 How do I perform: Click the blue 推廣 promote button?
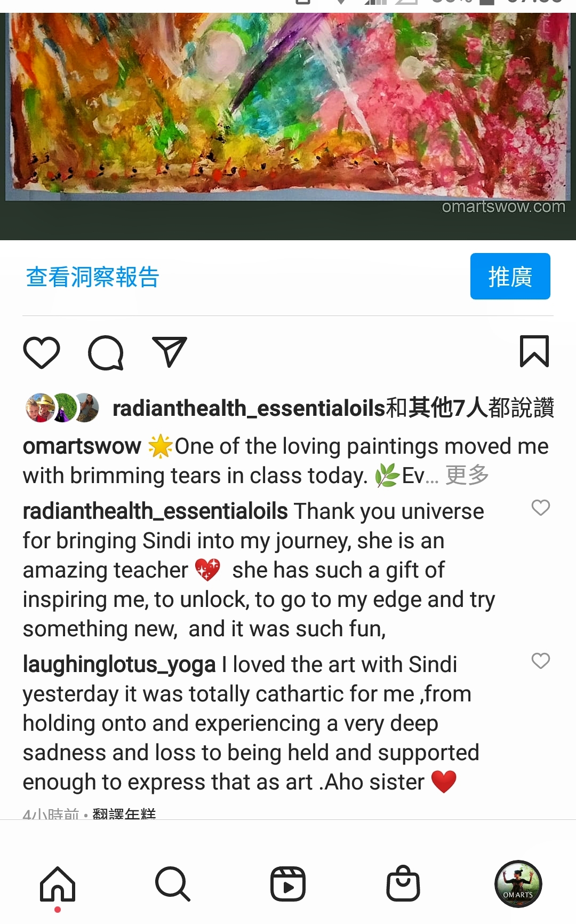pos(510,276)
